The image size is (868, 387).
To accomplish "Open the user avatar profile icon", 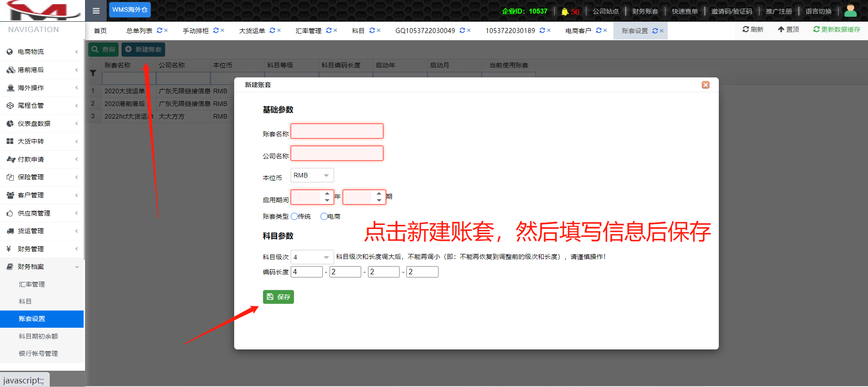I will [850, 11].
